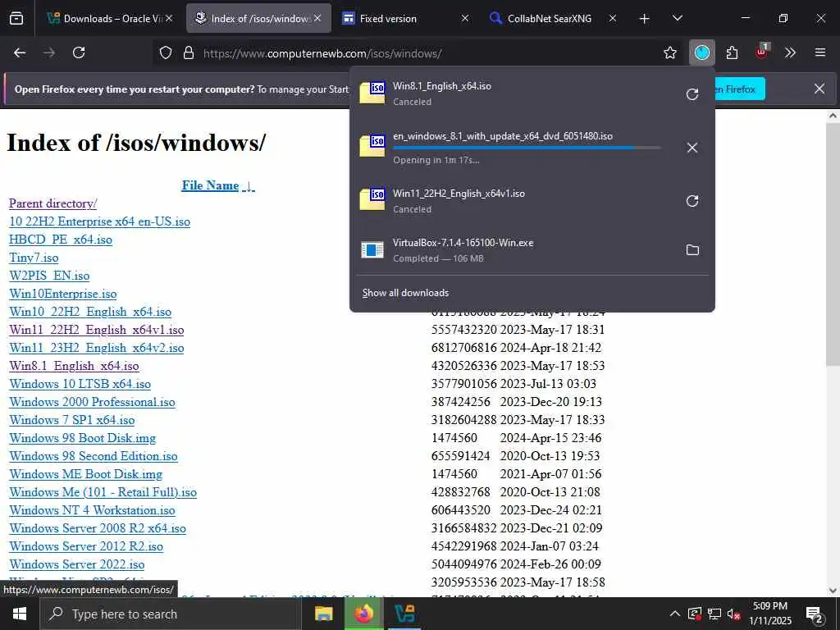This screenshot has height=630, width=840.
Task: Close the Index of /isos/windows tab
Action: 317,18
